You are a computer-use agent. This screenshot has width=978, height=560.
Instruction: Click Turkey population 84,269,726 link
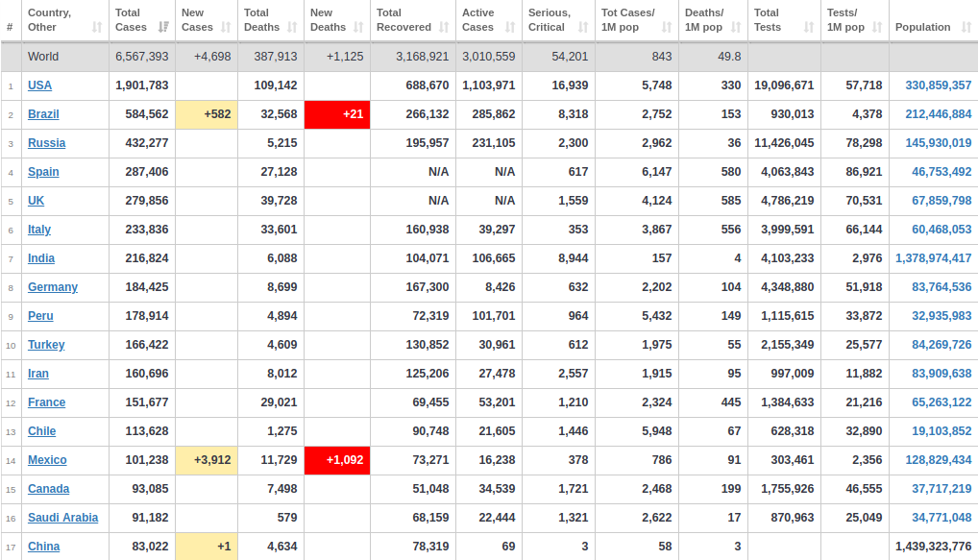(941, 344)
